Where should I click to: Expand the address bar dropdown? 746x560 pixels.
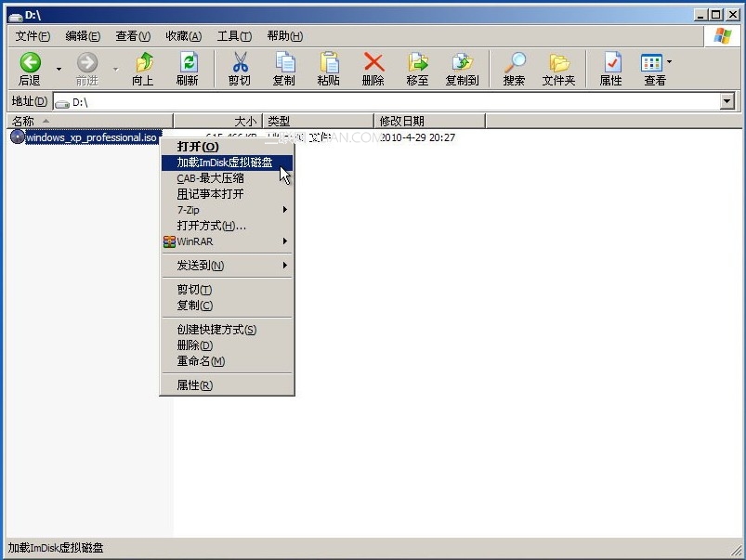[727, 101]
